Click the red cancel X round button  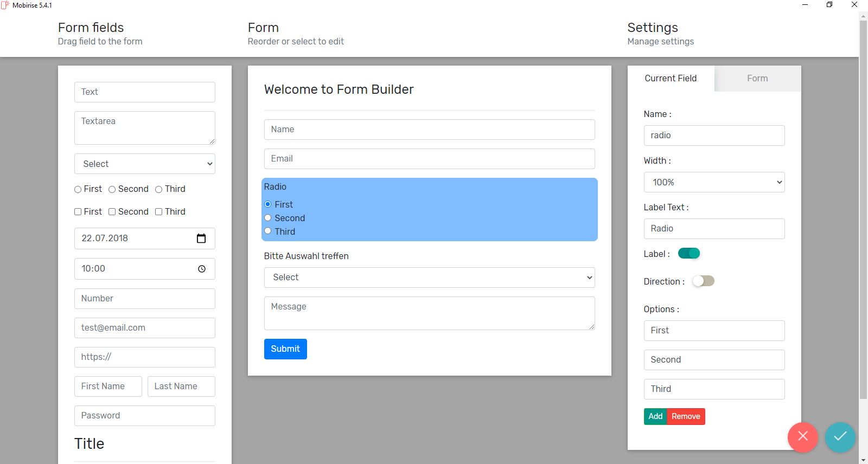[x=803, y=436]
